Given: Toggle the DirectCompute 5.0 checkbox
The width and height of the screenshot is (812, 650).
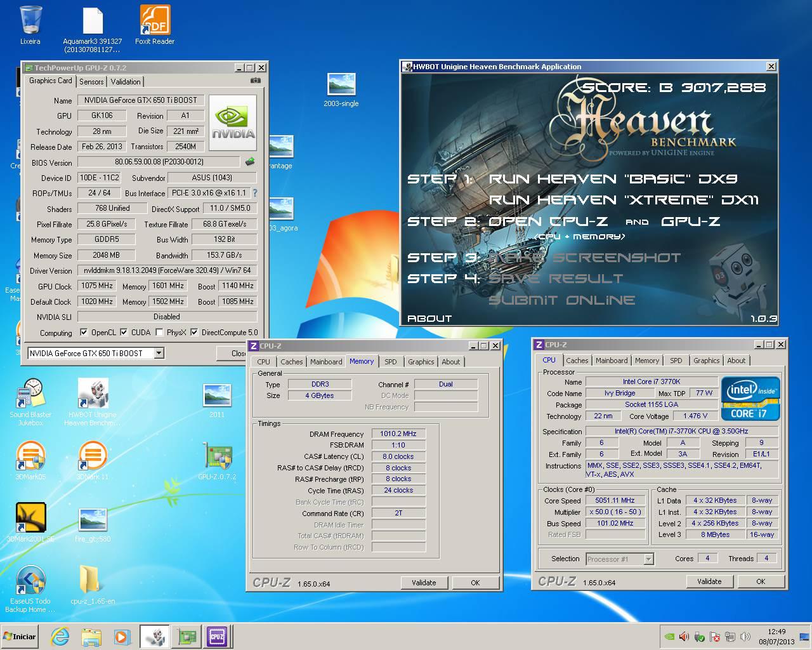Looking at the screenshot, I should [x=195, y=332].
